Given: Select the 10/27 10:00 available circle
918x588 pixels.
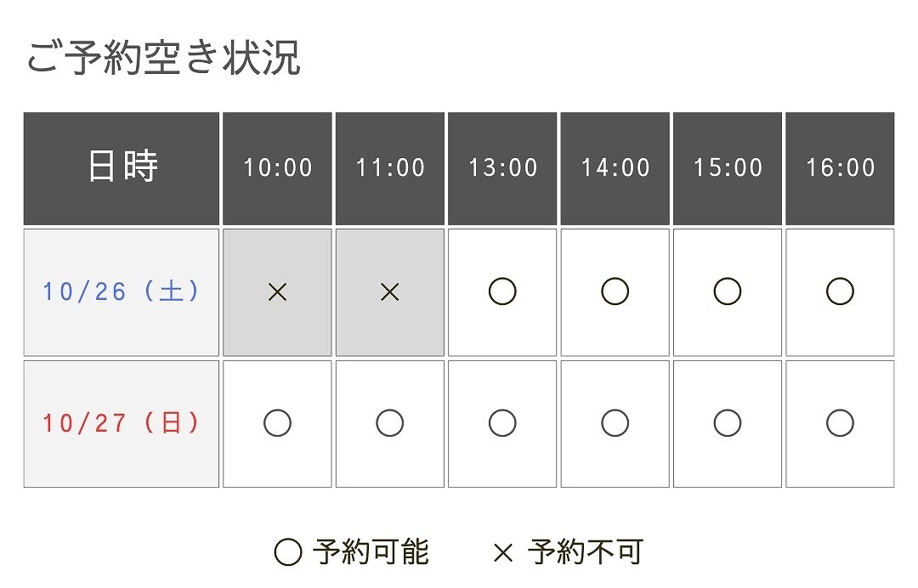Looking at the screenshot, I should [277, 423].
